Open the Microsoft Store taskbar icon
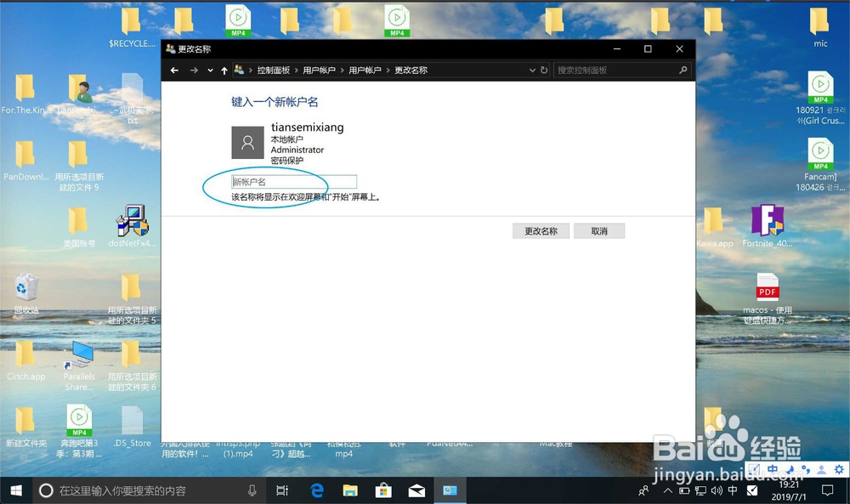Viewport: 850px width, 504px height. point(382,490)
